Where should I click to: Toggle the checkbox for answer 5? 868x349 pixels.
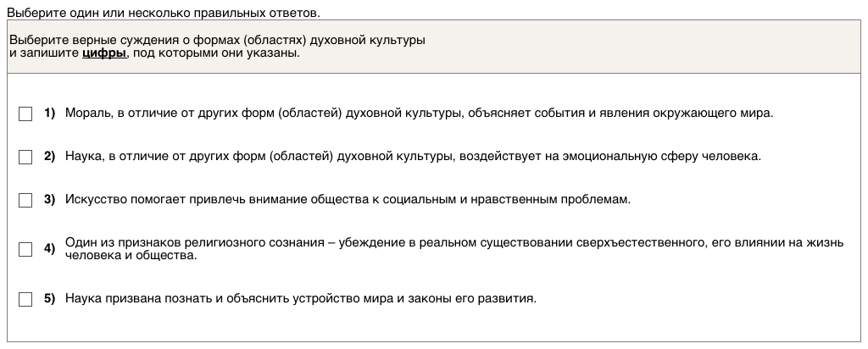(x=25, y=299)
